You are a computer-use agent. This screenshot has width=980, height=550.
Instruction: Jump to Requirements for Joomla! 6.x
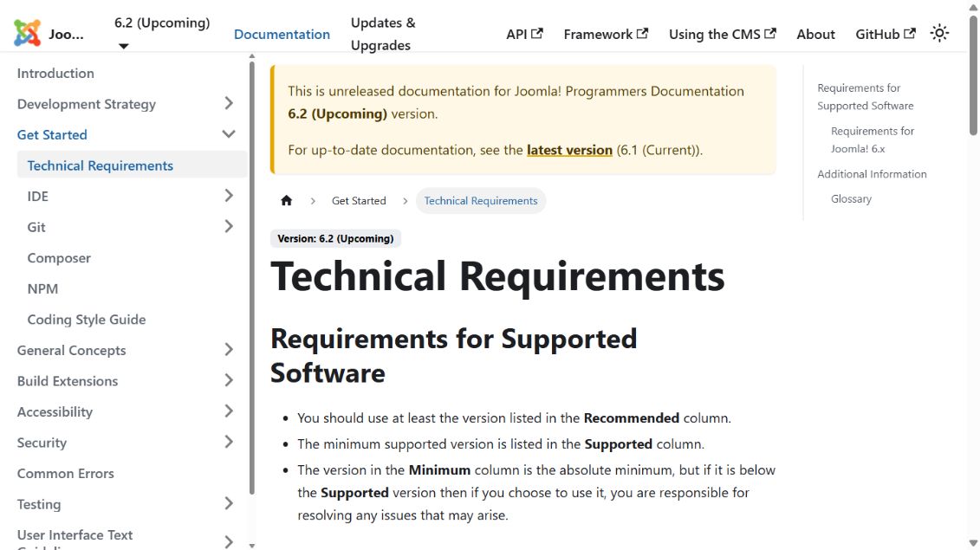(873, 140)
